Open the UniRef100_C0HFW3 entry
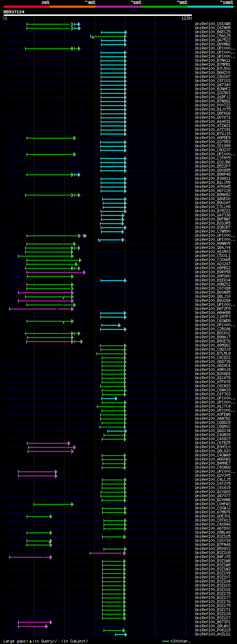Image resolution: width=237 pixels, height=644 pixels. 213,504
